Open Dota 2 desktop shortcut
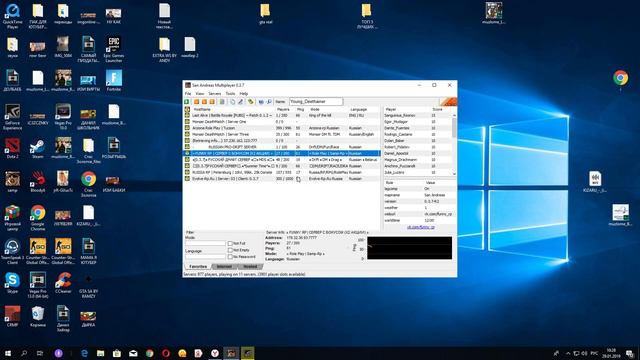640x360 pixels. (12, 149)
